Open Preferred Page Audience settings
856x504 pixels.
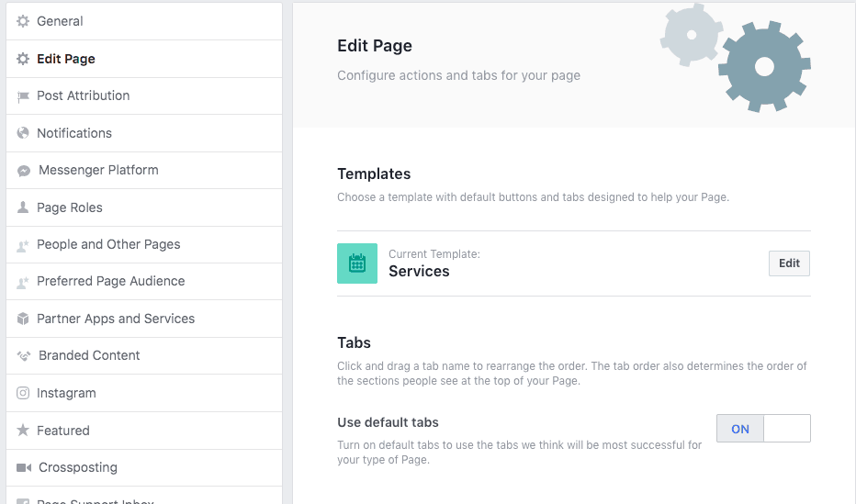(x=144, y=282)
